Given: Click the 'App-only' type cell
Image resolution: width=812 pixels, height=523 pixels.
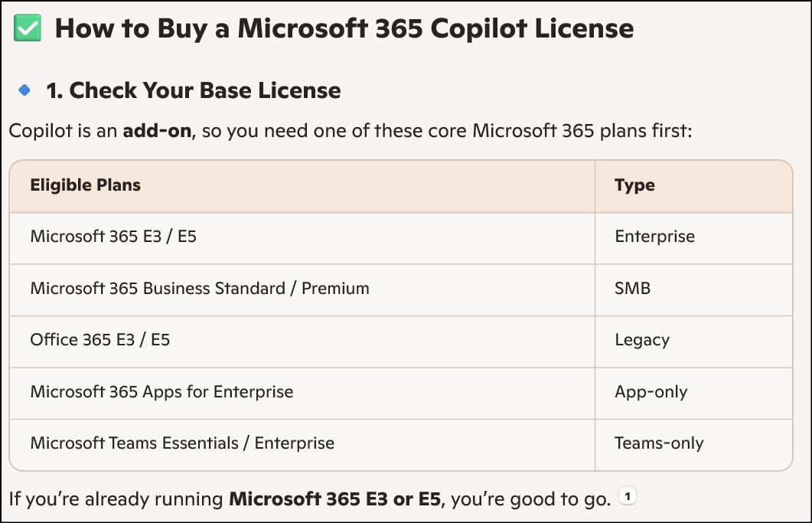Looking at the screenshot, I should [x=651, y=392].
